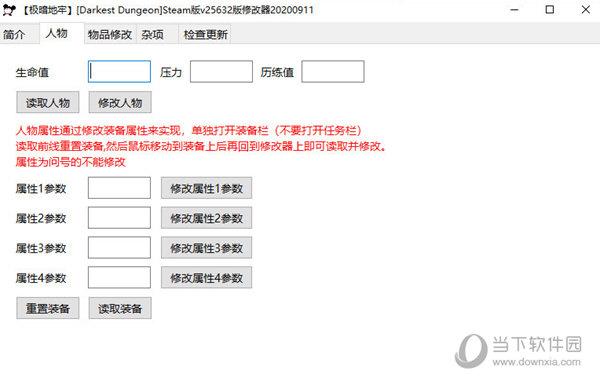Viewport: 600px width, 385px height.
Task: Click into the 压力 input box
Action: 221,72
